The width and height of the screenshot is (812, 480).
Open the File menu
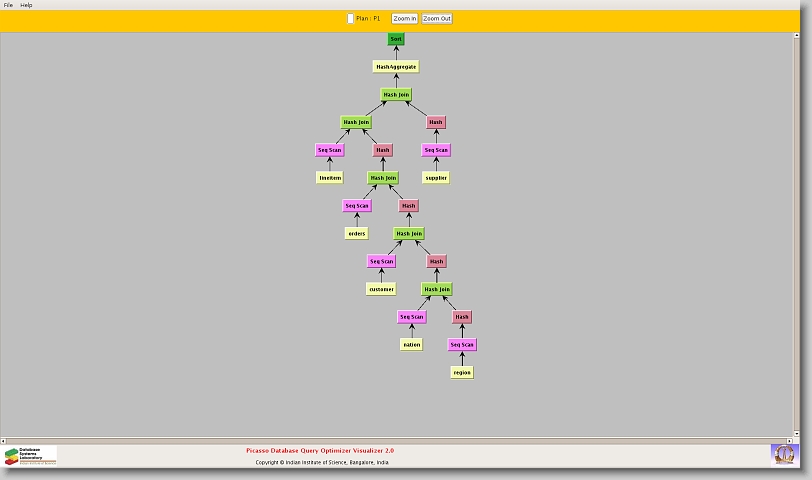point(8,5)
